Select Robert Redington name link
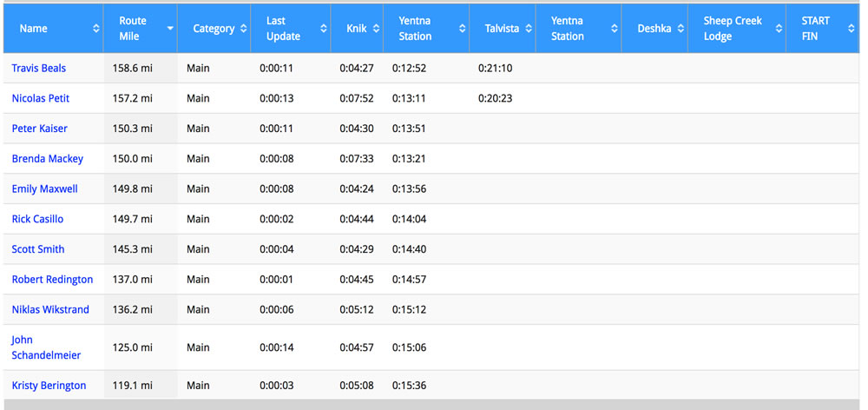Screen dimensions: 868x410 (53, 279)
